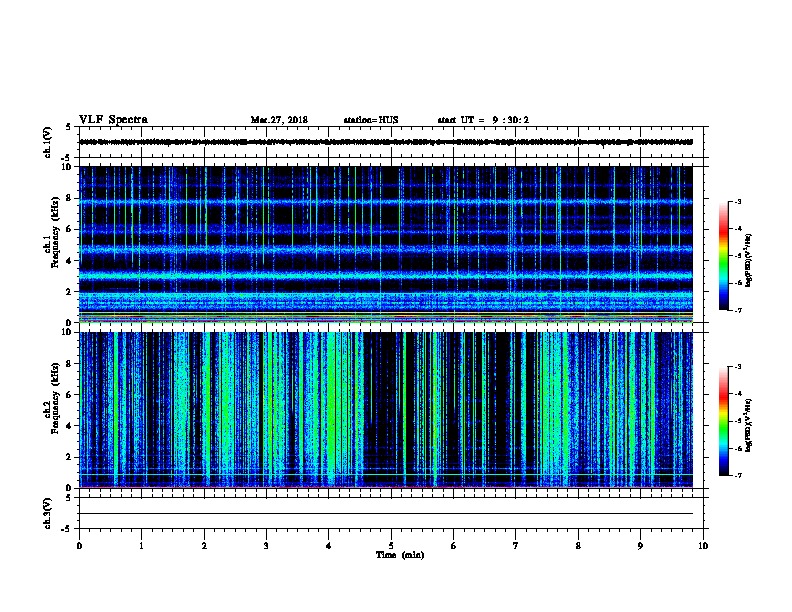Click the ch.1 "Frequency (kHz)" axis label
This screenshot has width=792, height=612.
56,232
